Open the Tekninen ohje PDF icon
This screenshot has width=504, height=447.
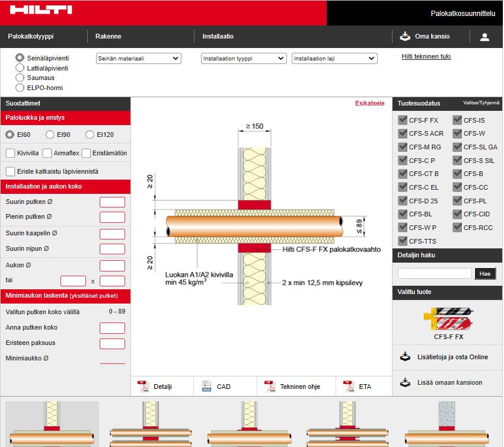tap(269, 386)
